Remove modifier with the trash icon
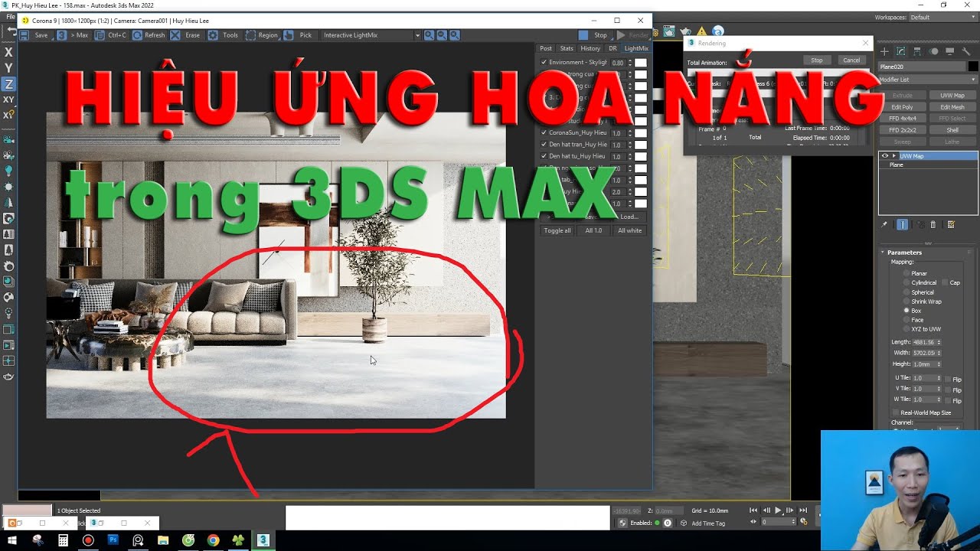980x551 pixels. 933,225
